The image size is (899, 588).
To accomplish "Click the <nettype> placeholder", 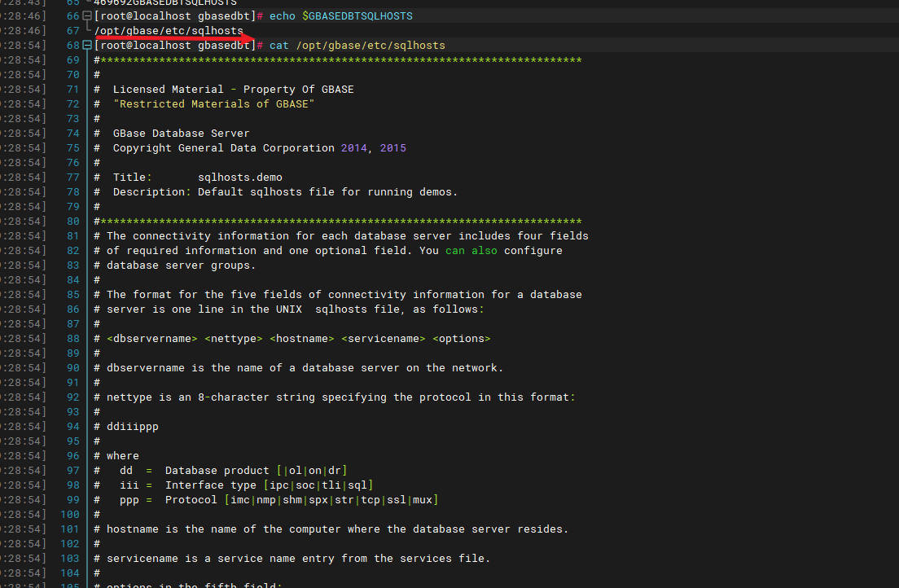I will pos(234,339).
